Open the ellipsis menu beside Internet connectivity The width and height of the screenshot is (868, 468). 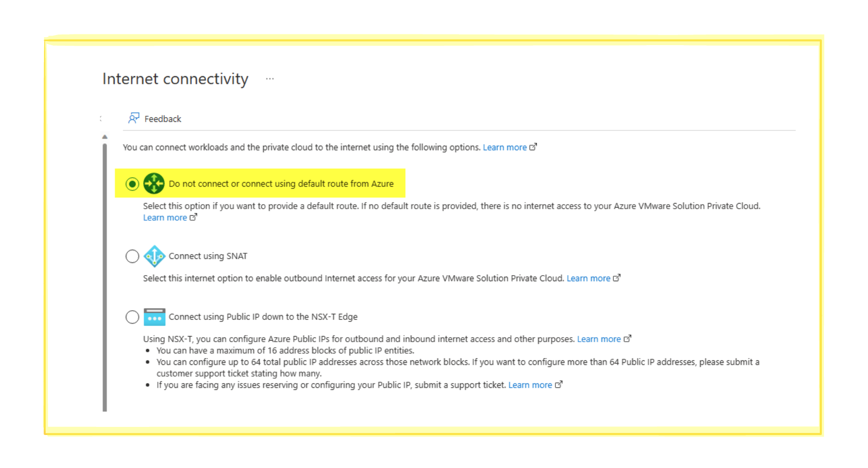pyautogui.click(x=270, y=79)
